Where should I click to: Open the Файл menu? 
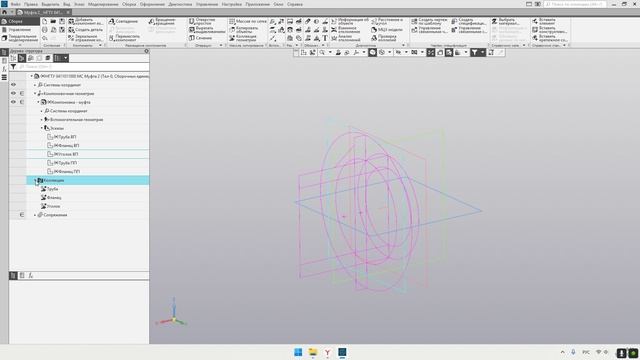coord(16,4)
